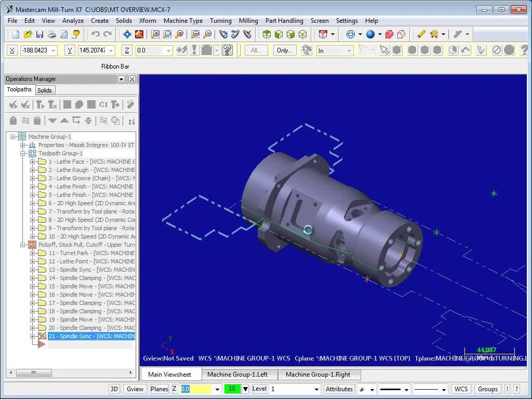Select all operations double-check icon
The image size is (532, 399).
click(x=13, y=105)
